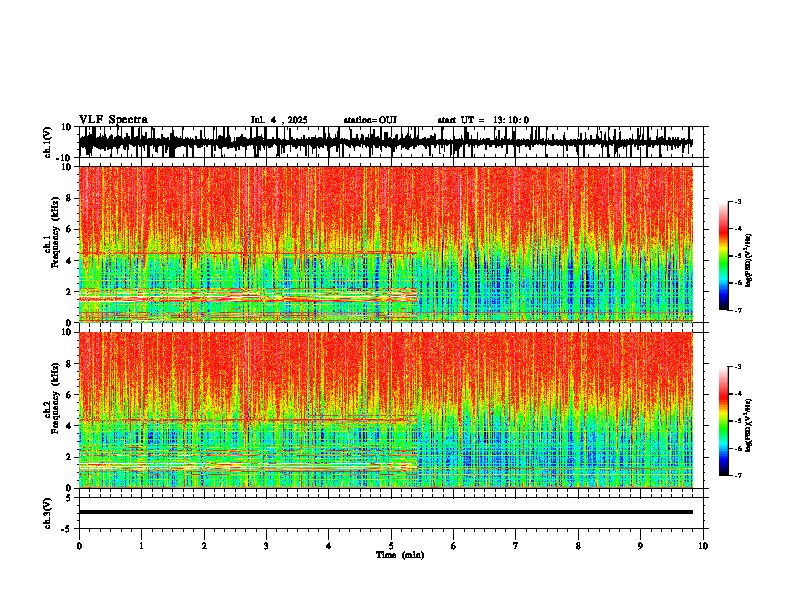
Task: Click inside the ch.1 spectrogram panel
Action: 385,244
